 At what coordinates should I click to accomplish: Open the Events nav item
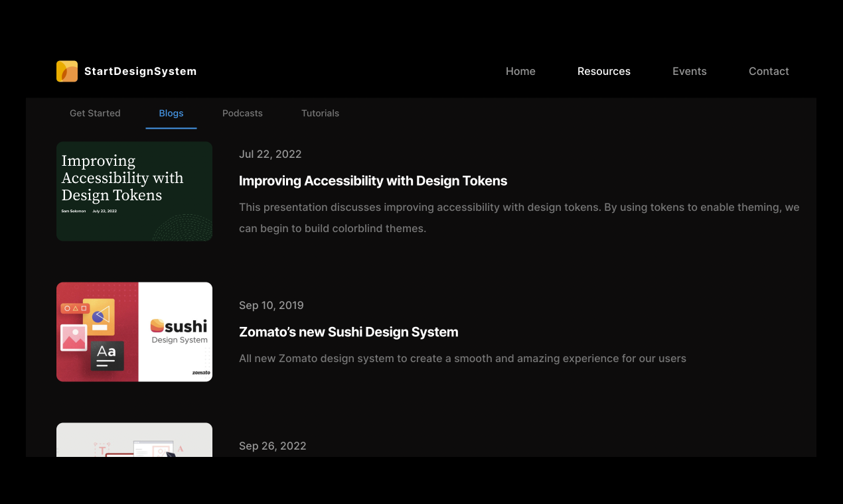click(690, 72)
